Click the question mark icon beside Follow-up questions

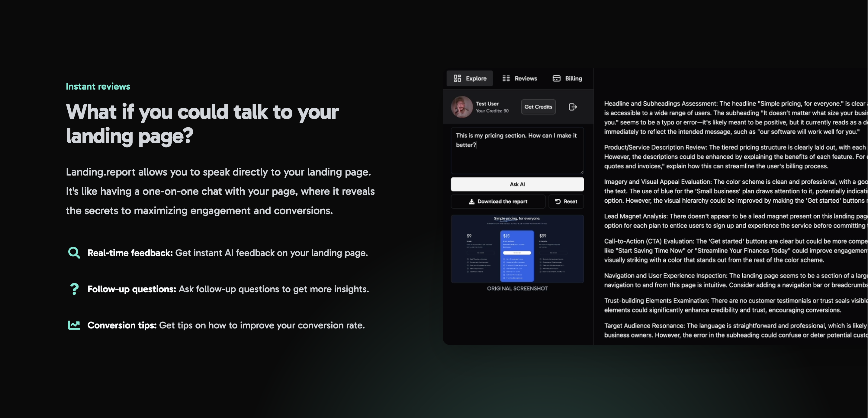tap(74, 289)
